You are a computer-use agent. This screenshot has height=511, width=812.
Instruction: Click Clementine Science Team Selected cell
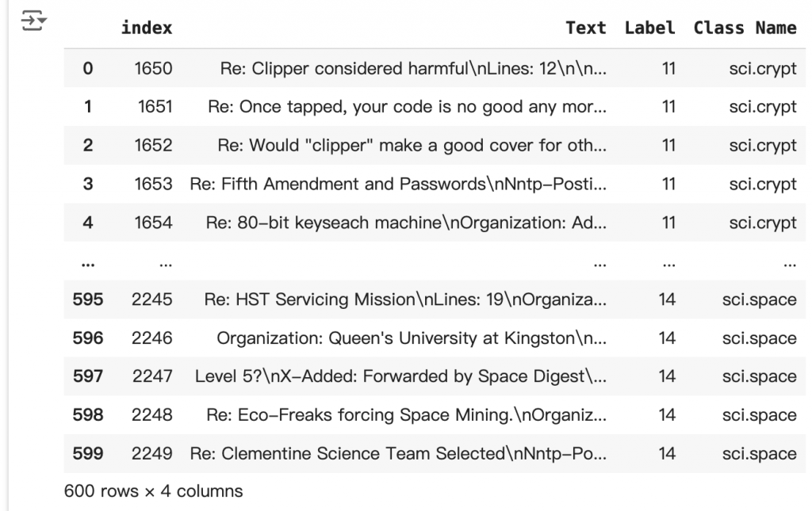[398, 454]
